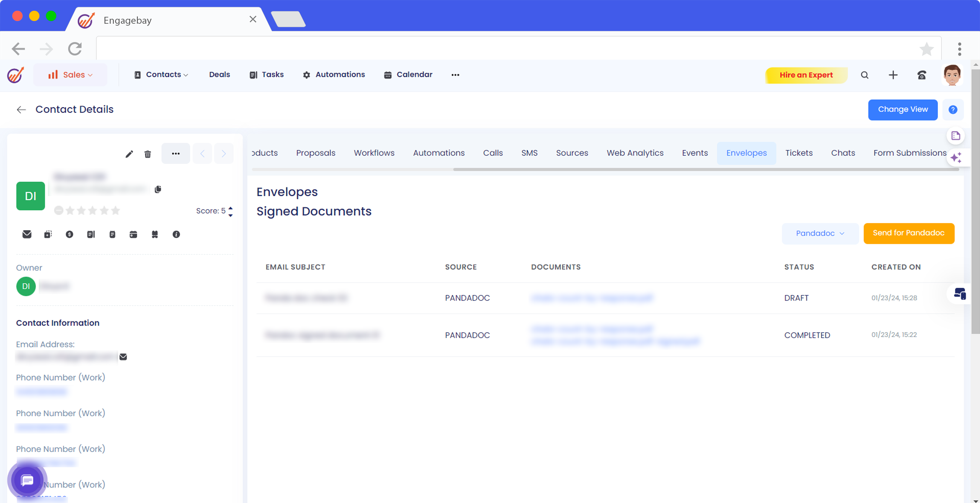The height and width of the screenshot is (503, 980).
Task: Click the add deal dollar icon
Action: coord(69,234)
